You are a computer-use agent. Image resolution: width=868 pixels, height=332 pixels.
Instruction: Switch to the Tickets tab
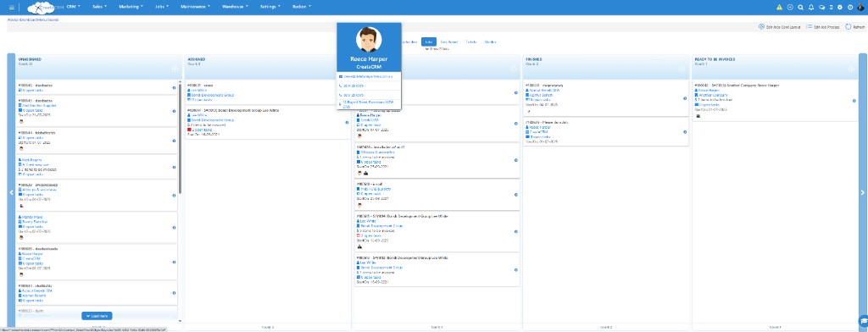coord(471,41)
